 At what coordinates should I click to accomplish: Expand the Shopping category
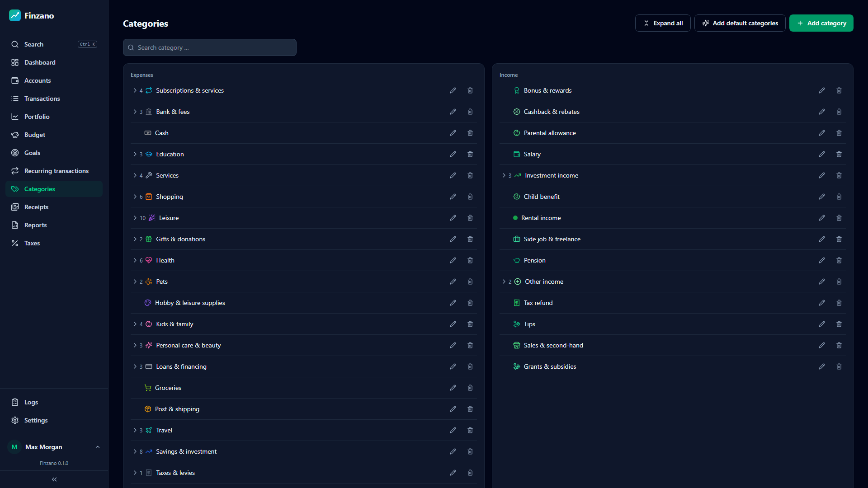click(135, 197)
